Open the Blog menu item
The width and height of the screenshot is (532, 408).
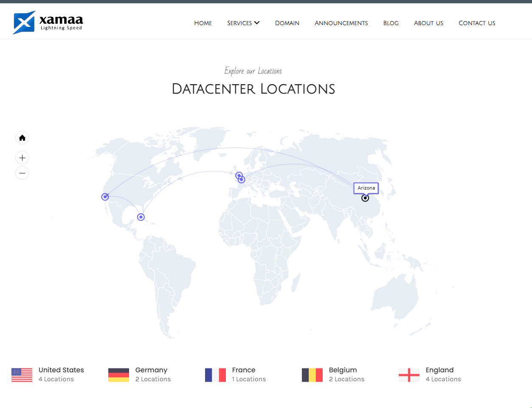391,23
